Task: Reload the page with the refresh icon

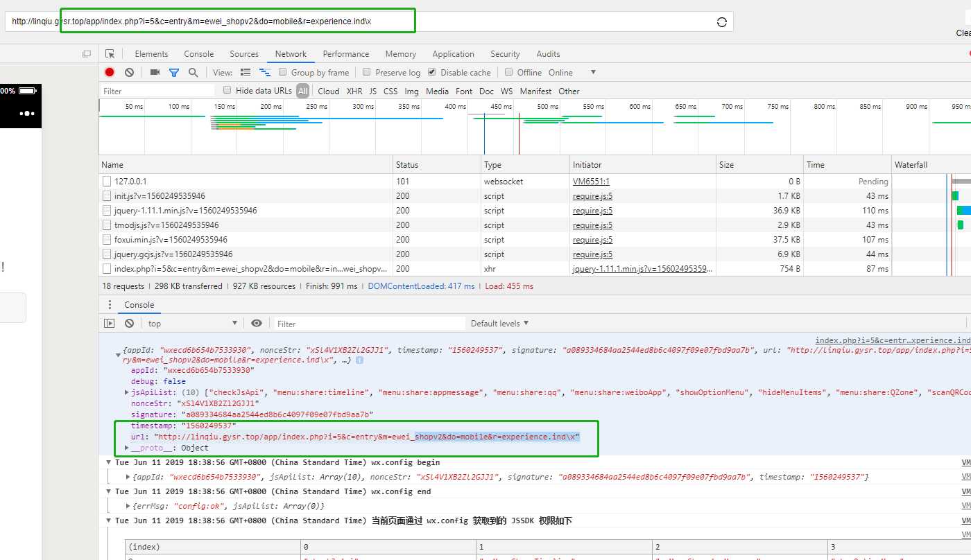Action: tap(721, 21)
